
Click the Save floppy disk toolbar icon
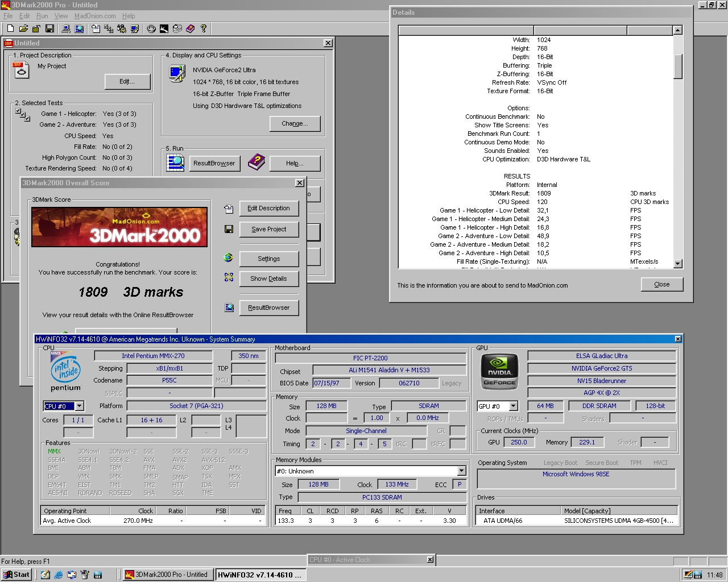pos(49,28)
